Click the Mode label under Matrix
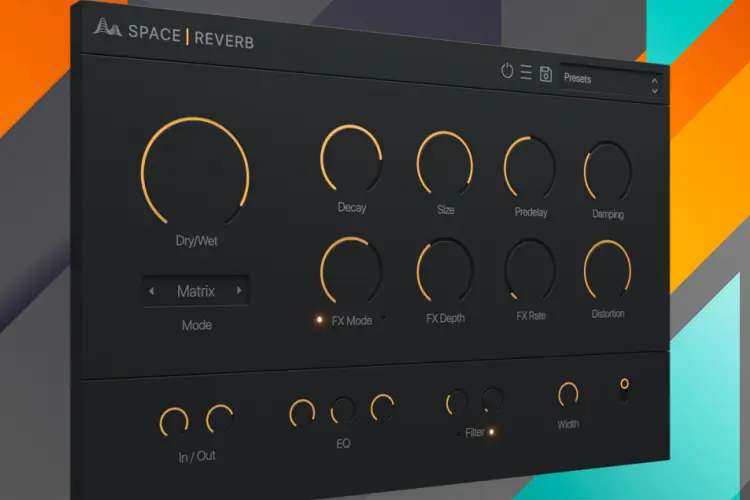The image size is (750, 500). point(197,325)
